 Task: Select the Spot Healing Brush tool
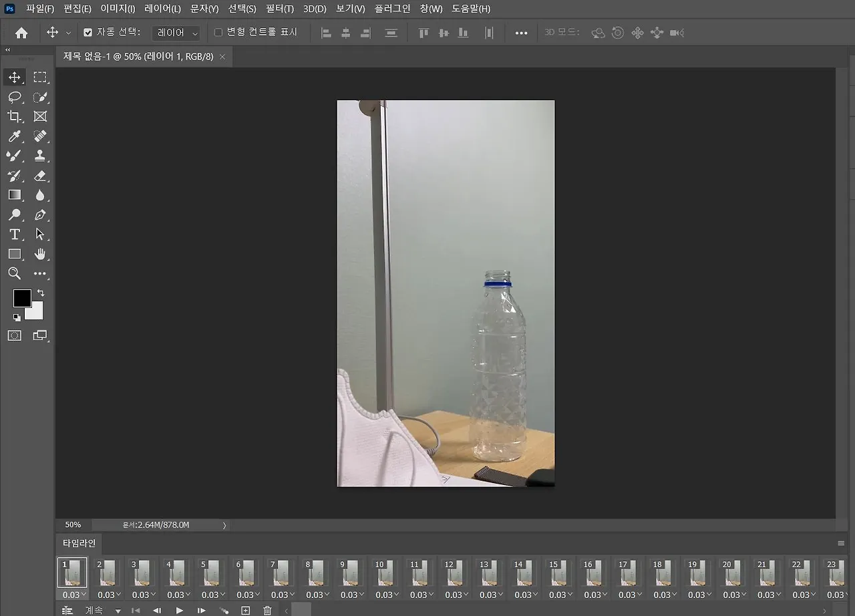[40, 136]
